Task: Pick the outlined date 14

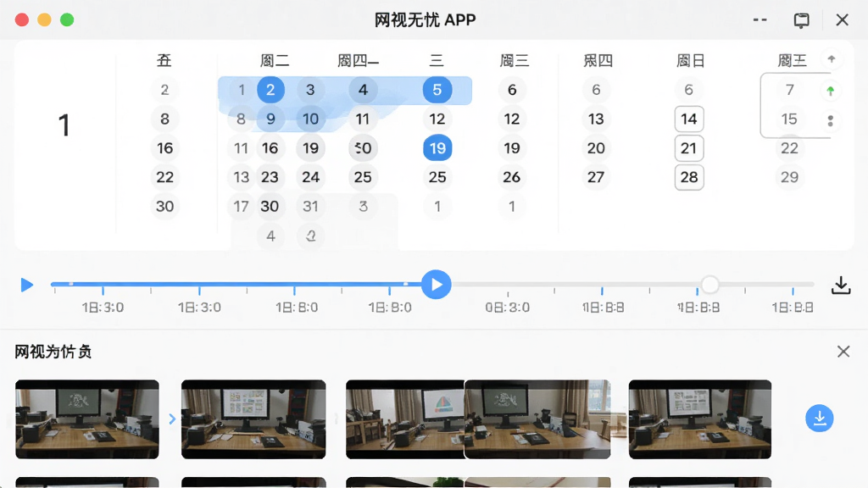Action: point(689,119)
